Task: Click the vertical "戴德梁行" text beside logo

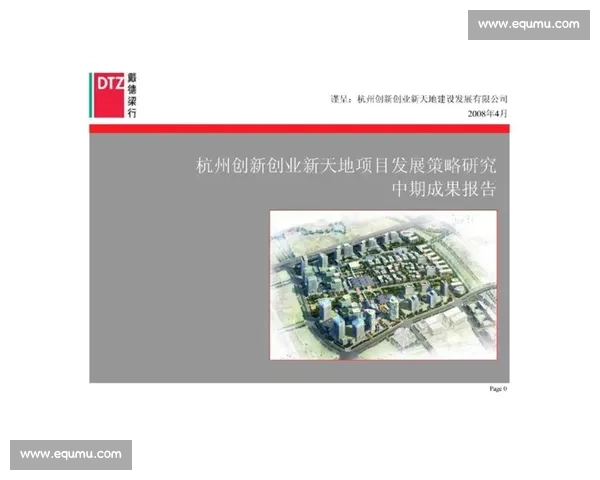Action: (x=132, y=95)
